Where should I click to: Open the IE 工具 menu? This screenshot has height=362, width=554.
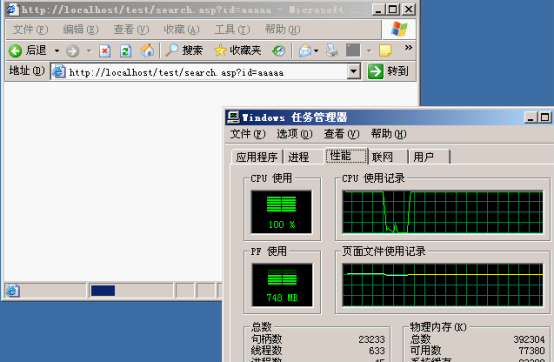[232, 30]
